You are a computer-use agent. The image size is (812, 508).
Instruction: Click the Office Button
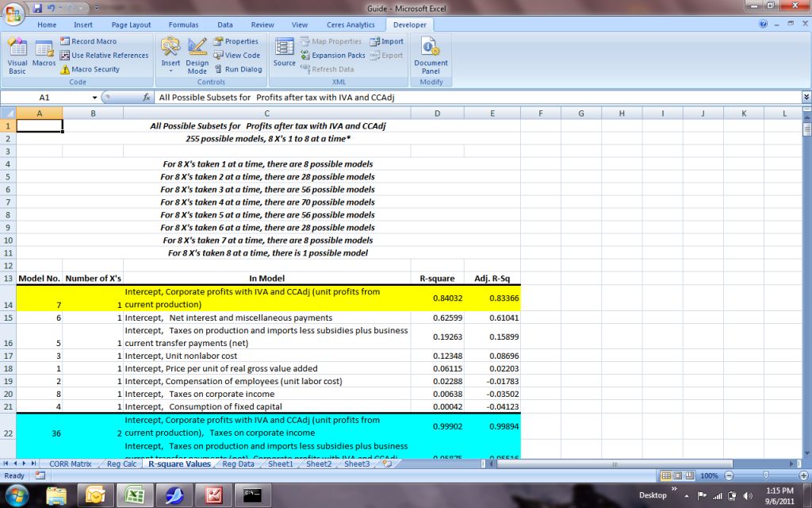(14, 14)
